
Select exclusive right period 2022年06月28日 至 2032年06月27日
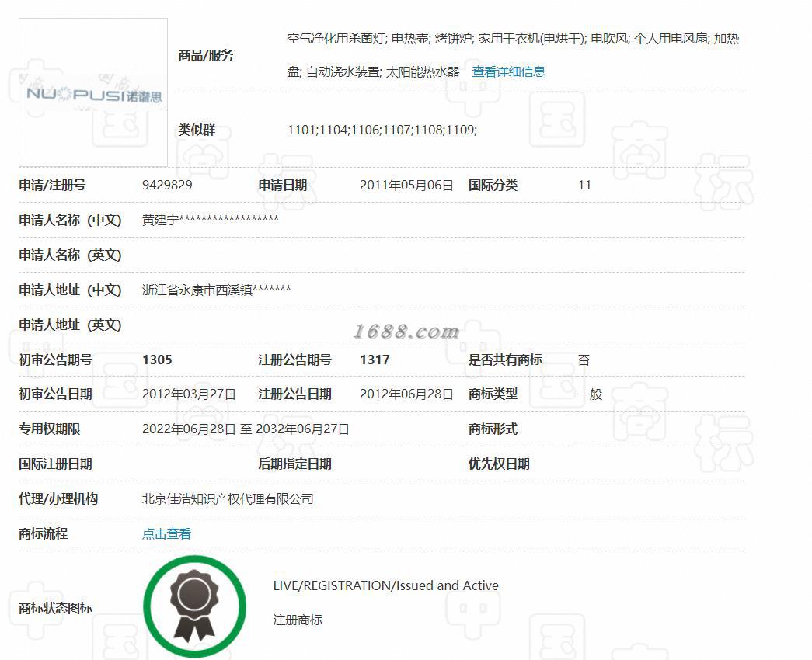click(246, 429)
